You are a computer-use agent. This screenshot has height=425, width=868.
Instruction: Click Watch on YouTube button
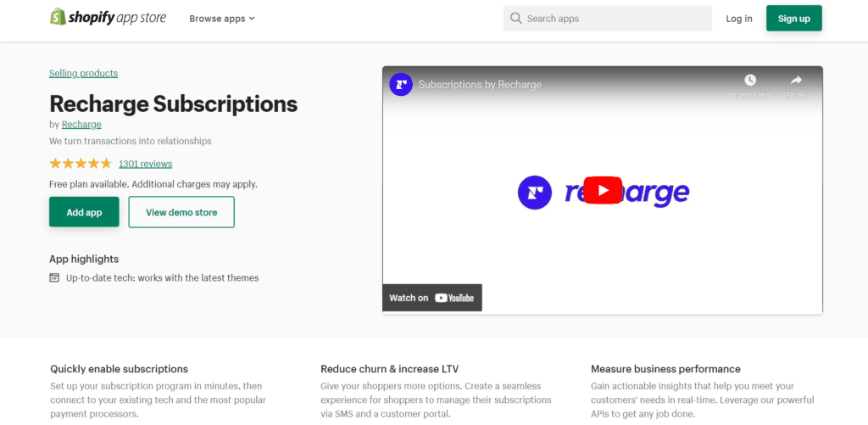click(x=431, y=298)
